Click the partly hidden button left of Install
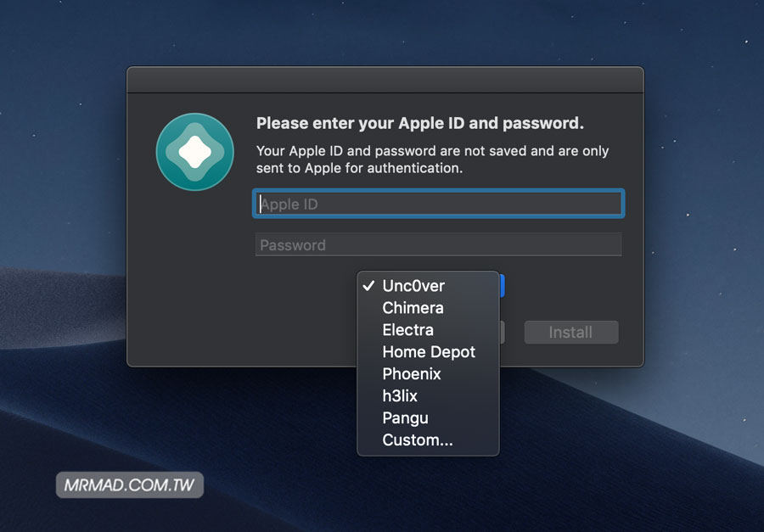764x532 pixels. point(503,333)
